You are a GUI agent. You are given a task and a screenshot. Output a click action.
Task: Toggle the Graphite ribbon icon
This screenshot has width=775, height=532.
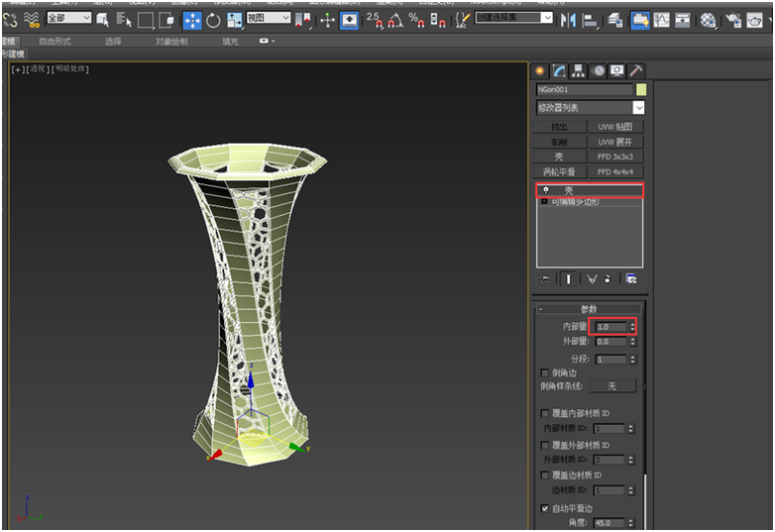click(x=640, y=20)
